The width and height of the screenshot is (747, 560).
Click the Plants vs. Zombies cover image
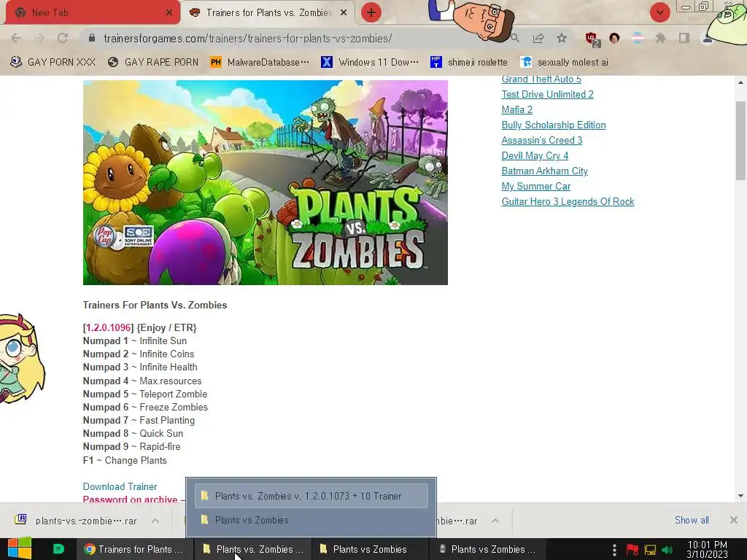pyautogui.click(x=266, y=182)
